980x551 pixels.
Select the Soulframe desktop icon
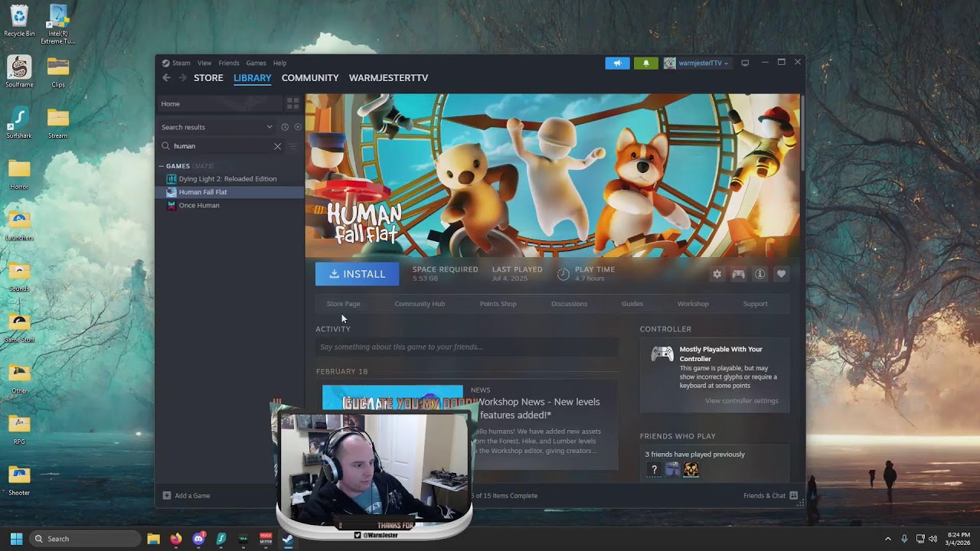click(19, 72)
